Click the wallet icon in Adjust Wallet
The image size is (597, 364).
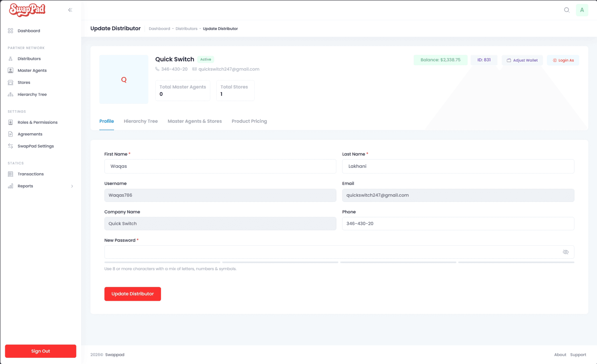coord(509,60)
